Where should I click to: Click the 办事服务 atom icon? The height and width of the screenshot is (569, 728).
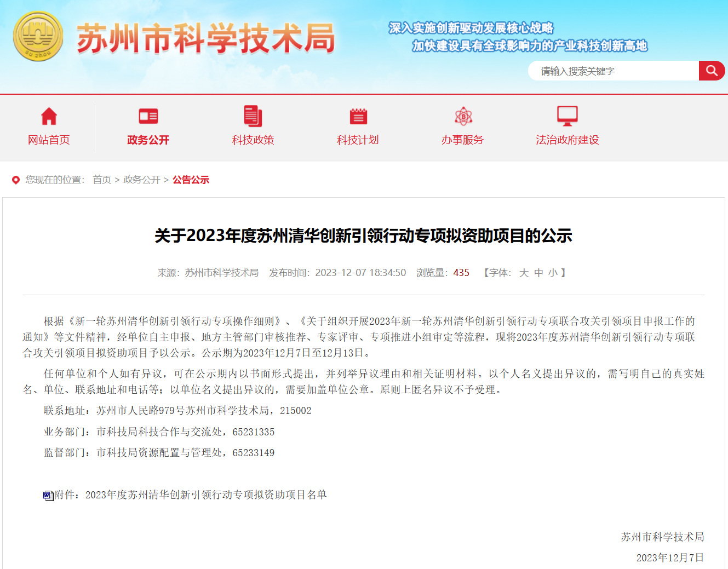coord(463,116)
